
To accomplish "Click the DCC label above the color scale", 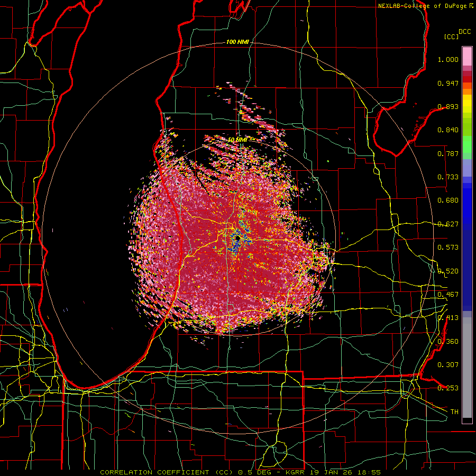I will (464, 31).
